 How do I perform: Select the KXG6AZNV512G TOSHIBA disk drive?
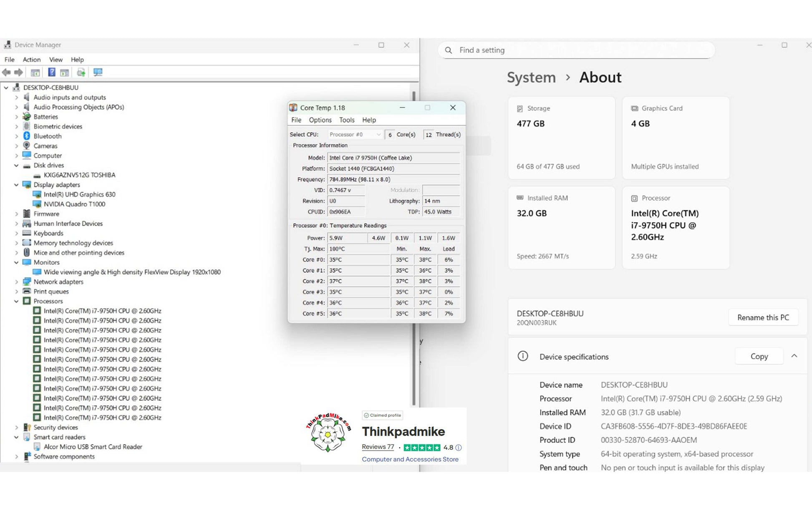pyautogui.click(x=79, y=175)
